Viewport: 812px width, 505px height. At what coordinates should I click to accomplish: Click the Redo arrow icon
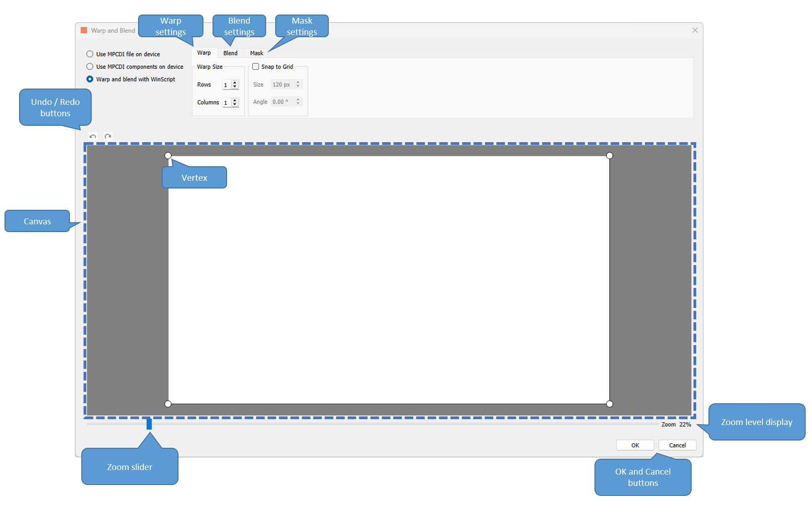pyautogui.click(x=108, y=136)
